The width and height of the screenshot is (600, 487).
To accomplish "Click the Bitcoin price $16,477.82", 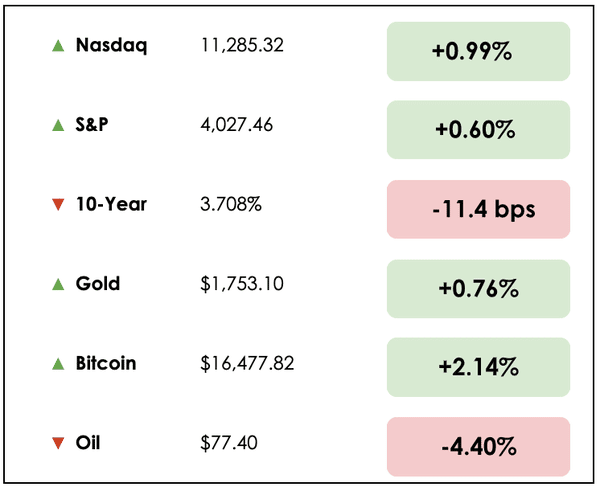I will [x=247, y=364].
